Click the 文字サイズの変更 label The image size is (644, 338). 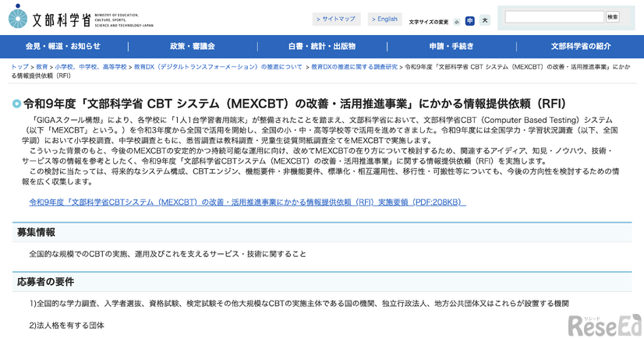(428, 22)
